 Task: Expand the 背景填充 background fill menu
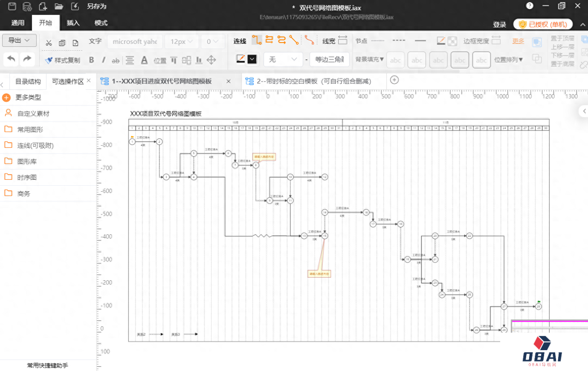369,60
